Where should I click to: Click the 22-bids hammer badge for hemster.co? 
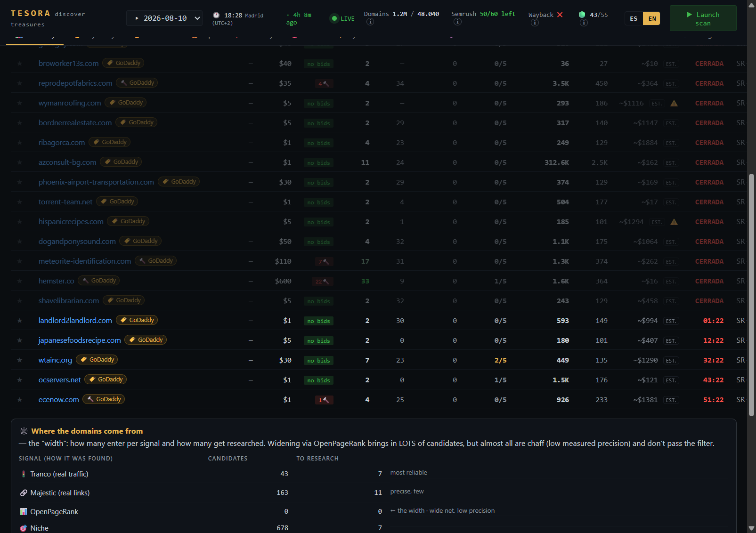coord(323,282)
